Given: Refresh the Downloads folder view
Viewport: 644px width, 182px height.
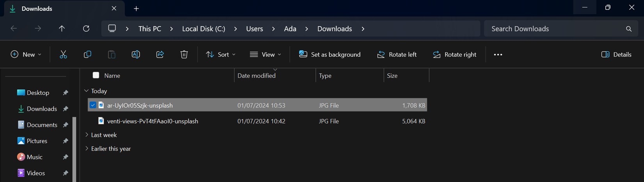Looking at the screenshot, I should click(86, 28).
